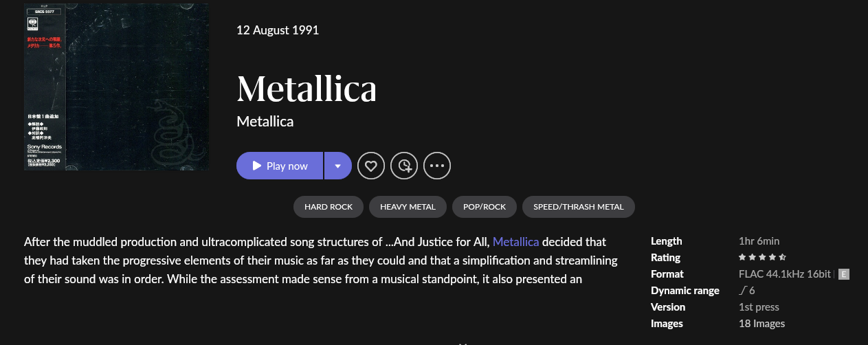Click the FLAC 44.1kHz 16bit format text
Viewport: 868px width, 345px height.
click(786, 274)
